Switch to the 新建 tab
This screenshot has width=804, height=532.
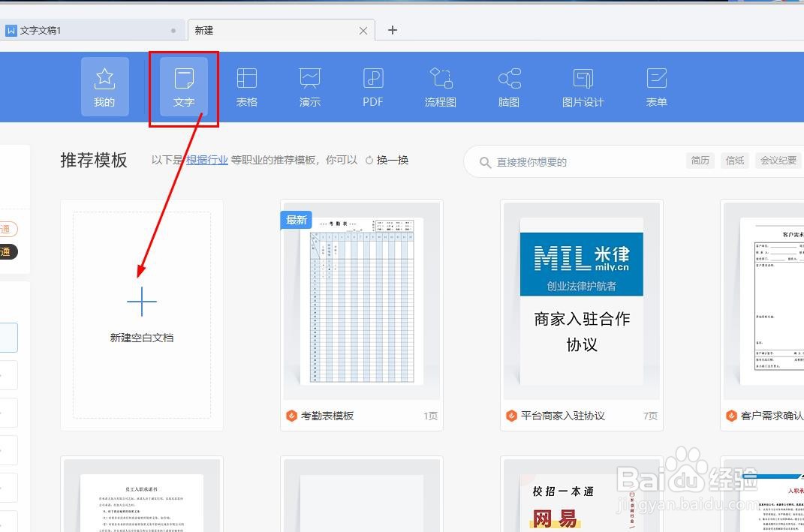[x=203, y=30]
